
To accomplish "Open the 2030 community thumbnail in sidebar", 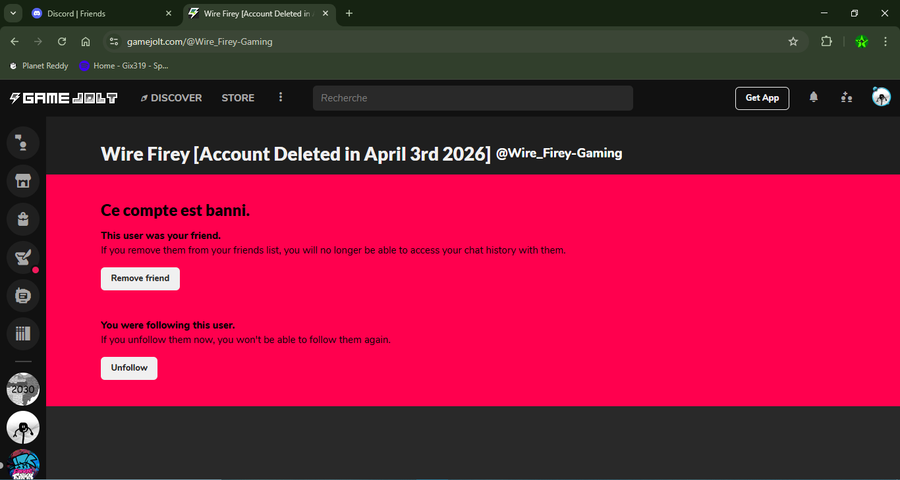I will [x=23, y=389].
